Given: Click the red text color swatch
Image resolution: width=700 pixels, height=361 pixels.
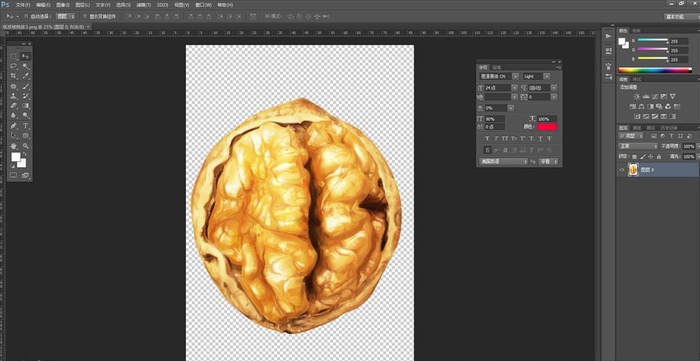Looking at the screenshot, I should (x=547, y=127).
